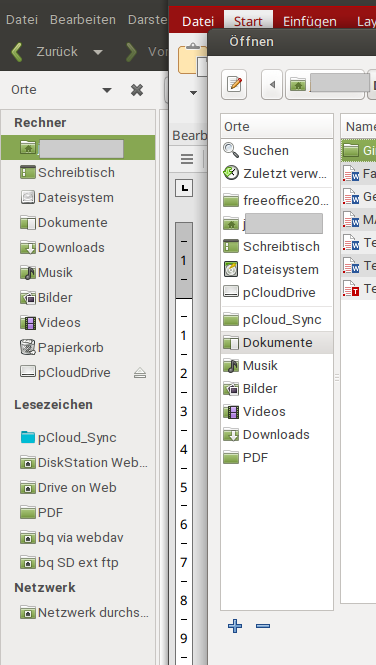Open Papierkorb in file manager sidebar
Image resolution: width=376 pixels, height=665 pixels.
tap(78, 348)
